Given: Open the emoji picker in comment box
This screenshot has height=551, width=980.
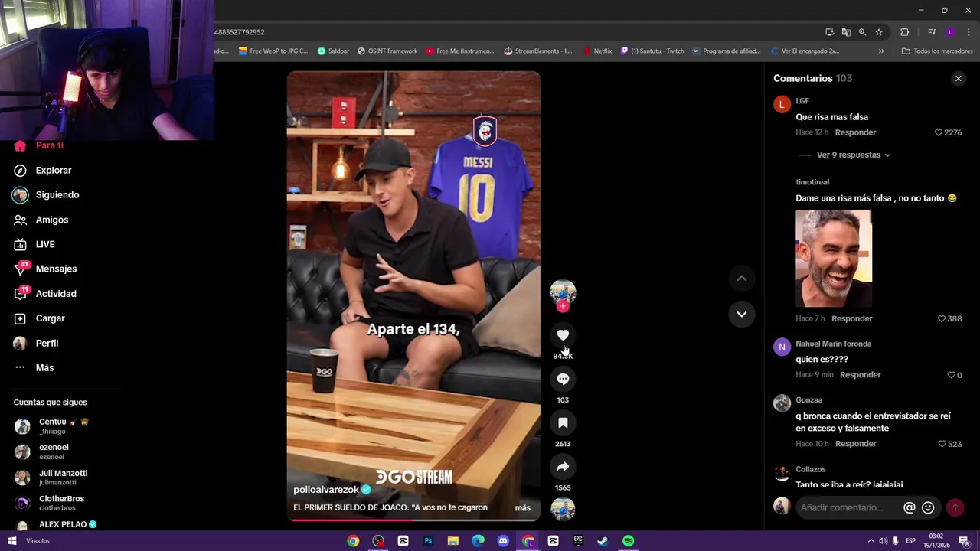Looking at the screenshot, I should click(928, 507).
